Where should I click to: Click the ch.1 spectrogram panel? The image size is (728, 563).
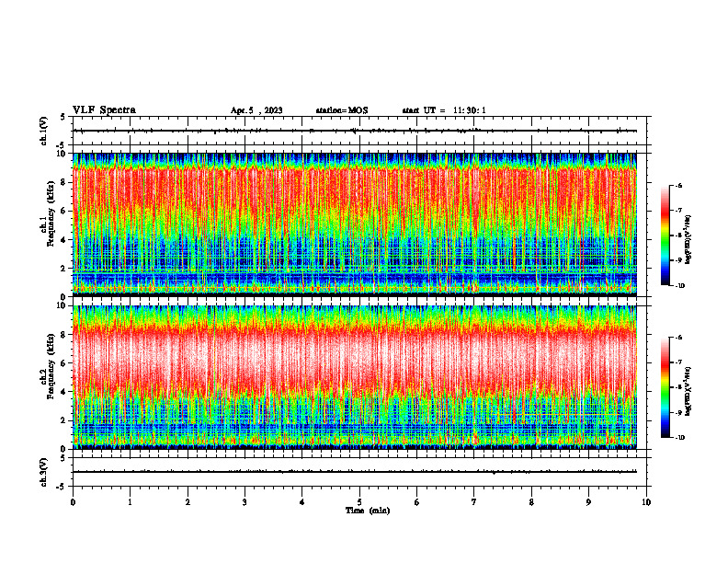[355, 224]
